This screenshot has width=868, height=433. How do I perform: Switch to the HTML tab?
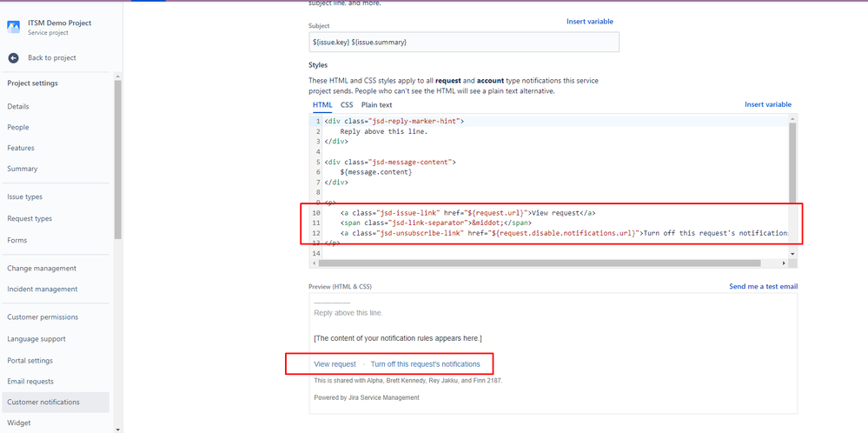[322, 104]
